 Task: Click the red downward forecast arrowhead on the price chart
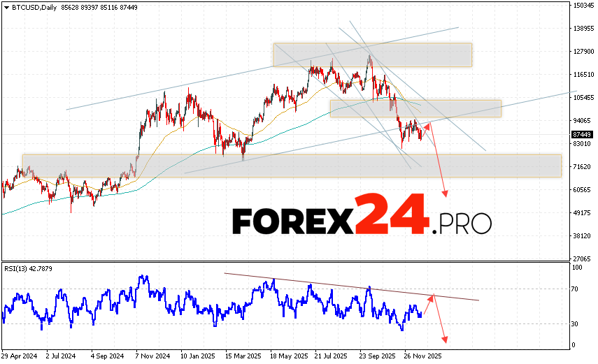point(445,194)
